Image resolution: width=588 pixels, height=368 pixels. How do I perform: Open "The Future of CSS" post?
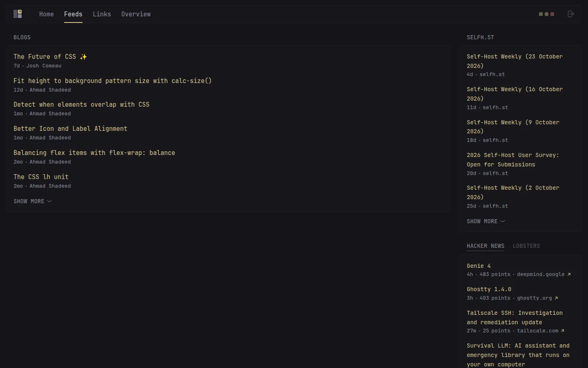coord(50,57)
